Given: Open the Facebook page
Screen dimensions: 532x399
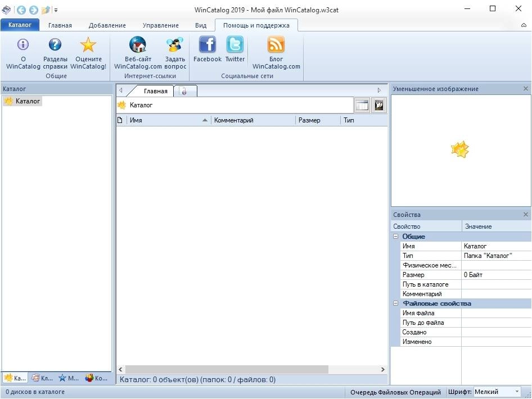Looking at the screenshot, I should [208, 49].
